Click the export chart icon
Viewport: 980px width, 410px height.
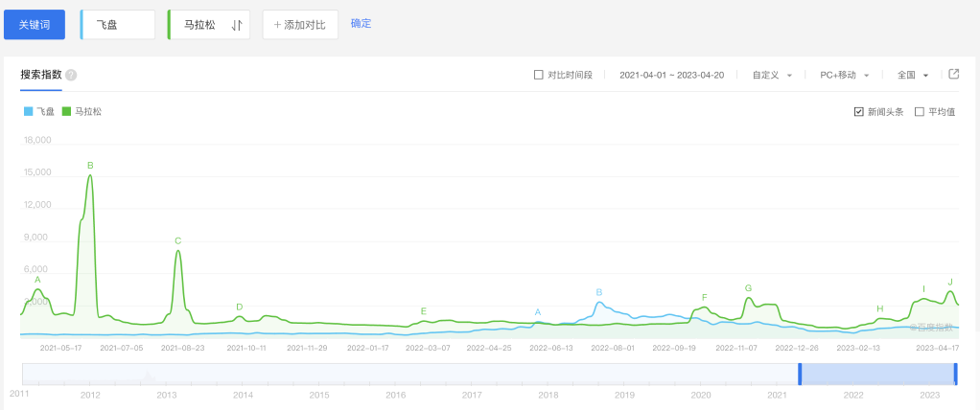(x=953, y=74)
